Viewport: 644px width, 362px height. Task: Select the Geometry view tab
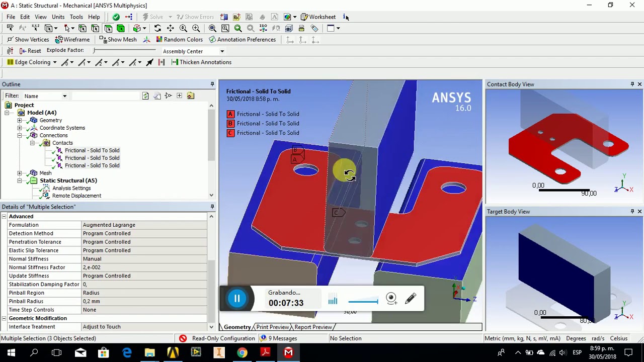click(x=237, y=327)
